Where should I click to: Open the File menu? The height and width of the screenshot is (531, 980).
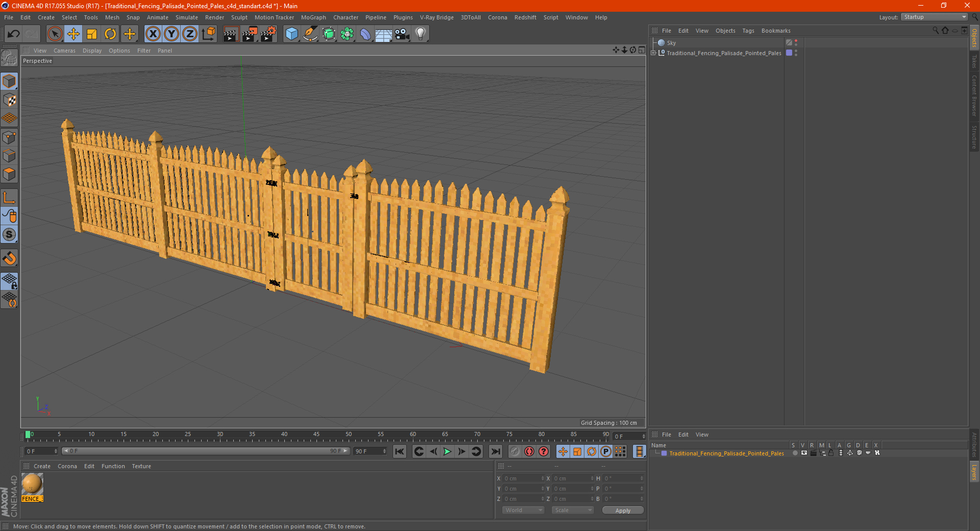click(9, 17)
